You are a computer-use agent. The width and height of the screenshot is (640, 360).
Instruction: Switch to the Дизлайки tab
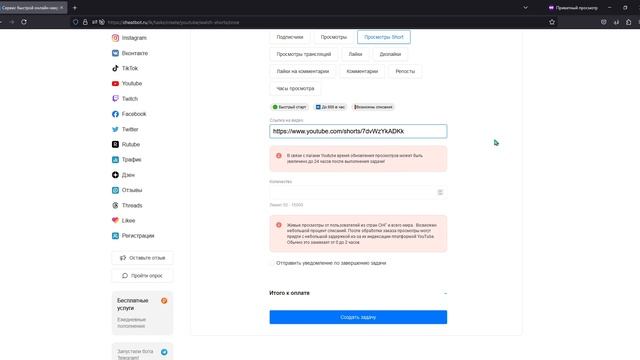(390, 54)
